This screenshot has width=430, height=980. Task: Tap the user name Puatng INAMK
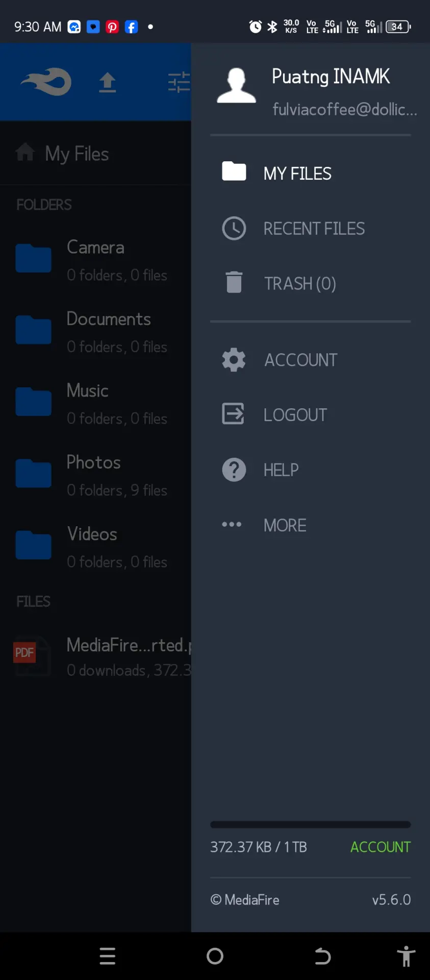tap(331, 77)
